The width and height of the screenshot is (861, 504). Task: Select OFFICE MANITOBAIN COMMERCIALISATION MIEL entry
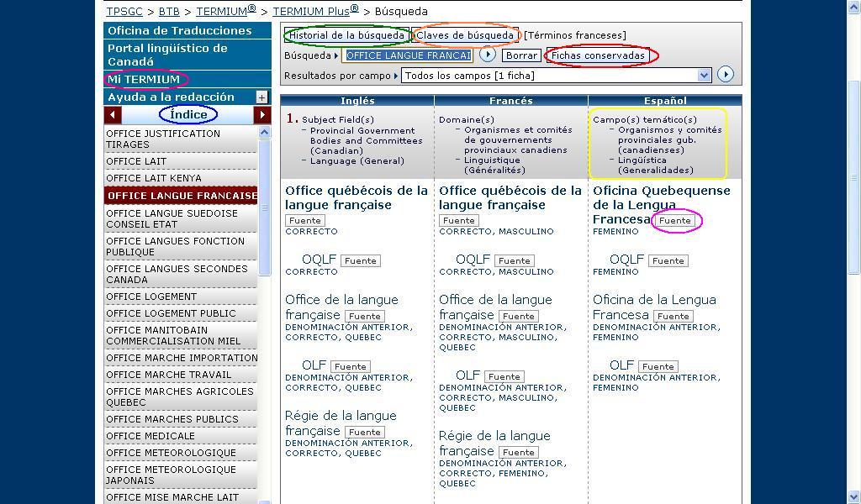tap(180, 336)
